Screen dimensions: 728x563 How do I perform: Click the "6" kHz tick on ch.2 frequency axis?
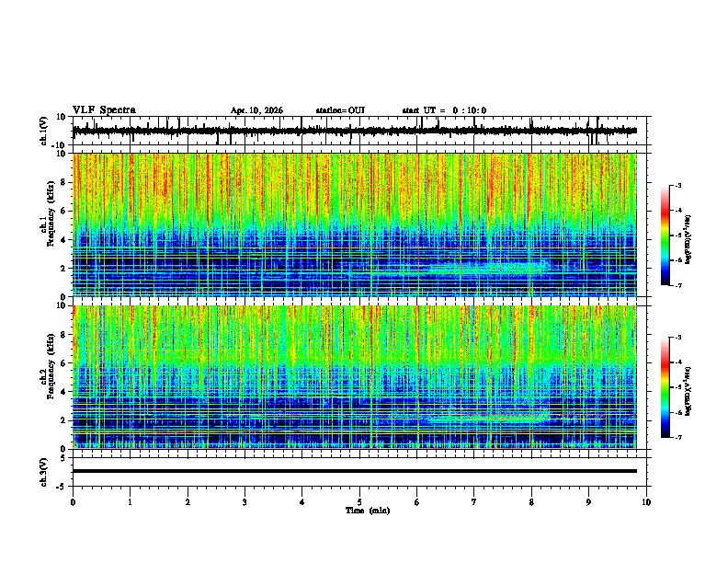(x=63, y=363)
